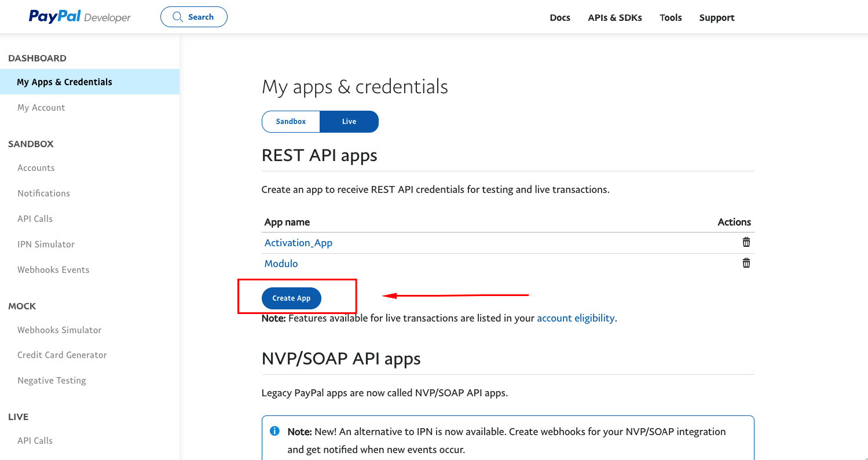Open Negative Testing page
This screenshot has width=868, height=460.
point(52,380)
